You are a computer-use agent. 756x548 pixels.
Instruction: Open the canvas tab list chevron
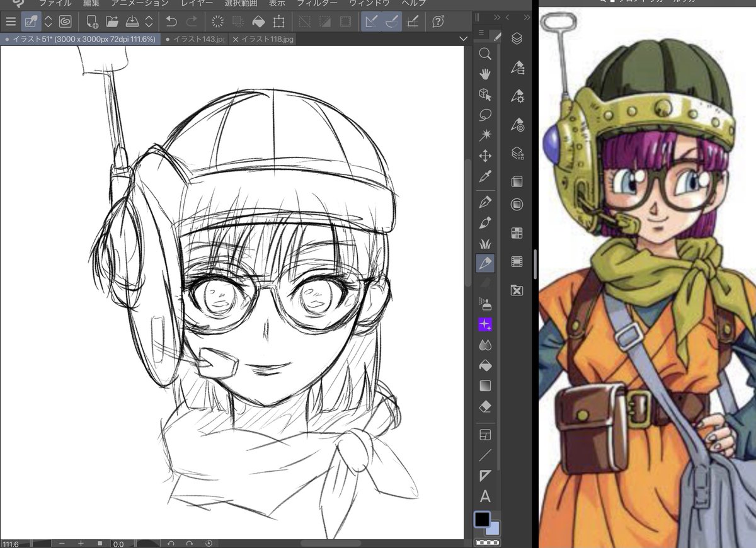click(464, 39)
